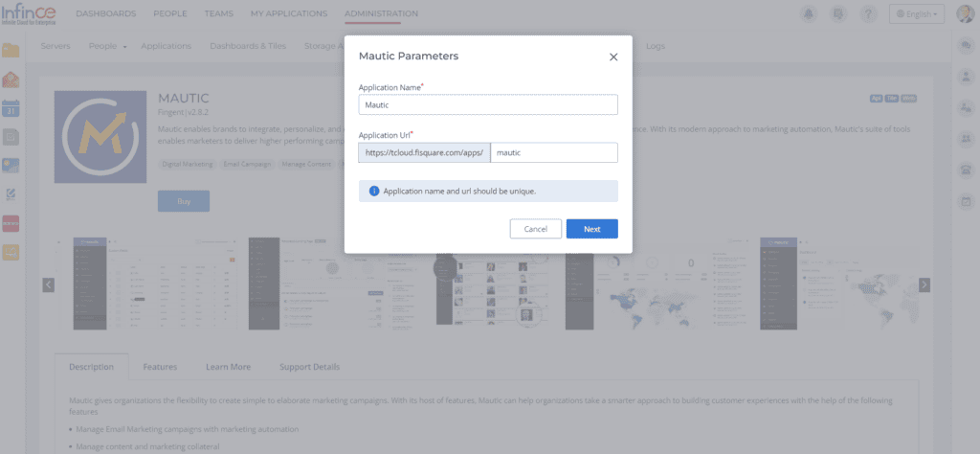Open the PEOPLE top menu
This screenshot has height=454, width=980.
coord(170,13)
